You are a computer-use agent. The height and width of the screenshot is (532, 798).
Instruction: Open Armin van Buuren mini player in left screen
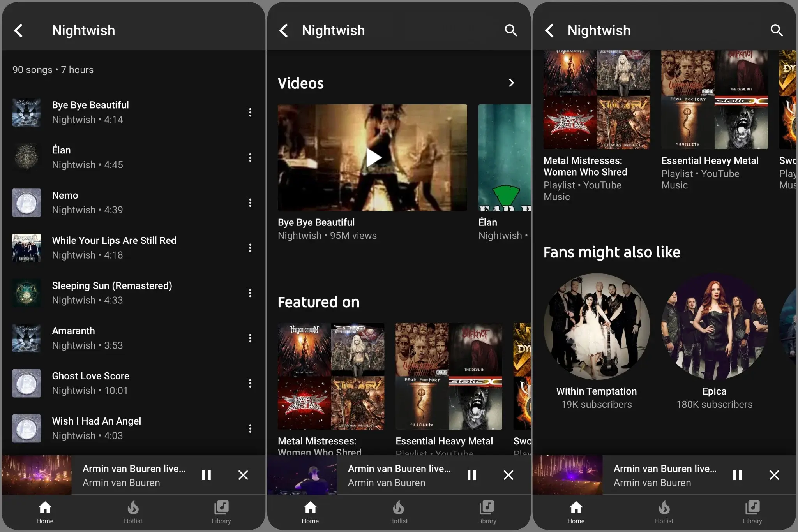[134, 475]
